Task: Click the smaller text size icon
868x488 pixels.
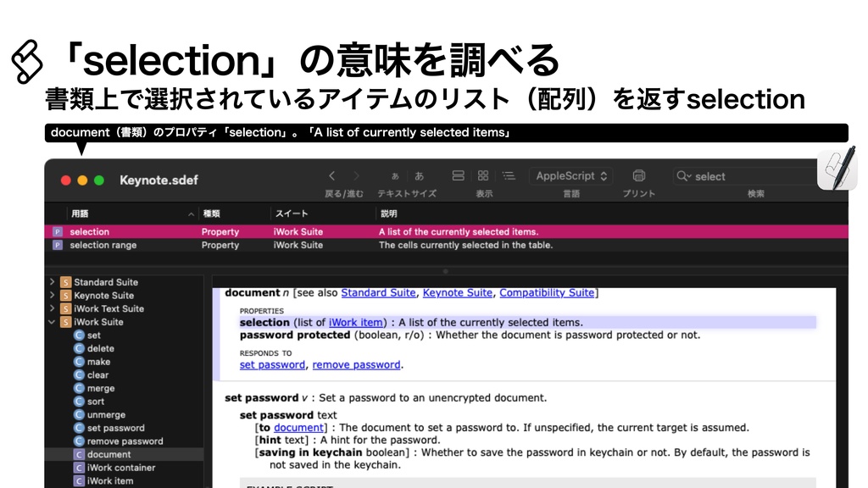Action: [x=394, y=175]
